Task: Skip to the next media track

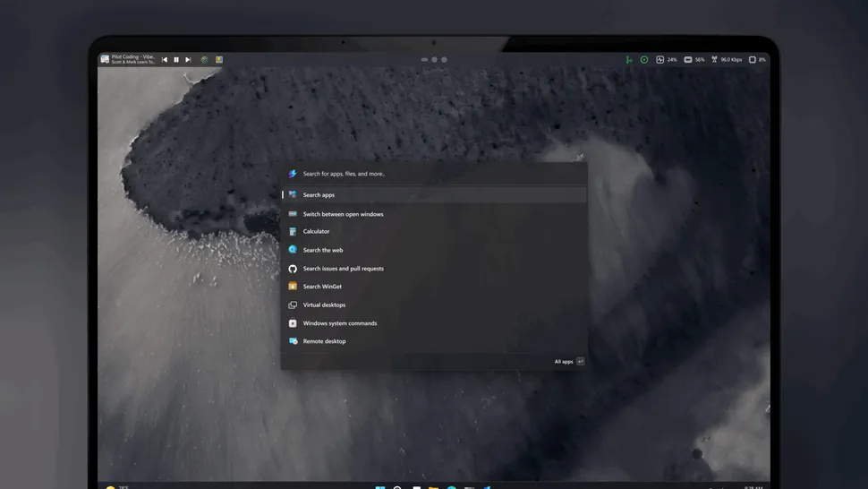Action: [188, 59]
